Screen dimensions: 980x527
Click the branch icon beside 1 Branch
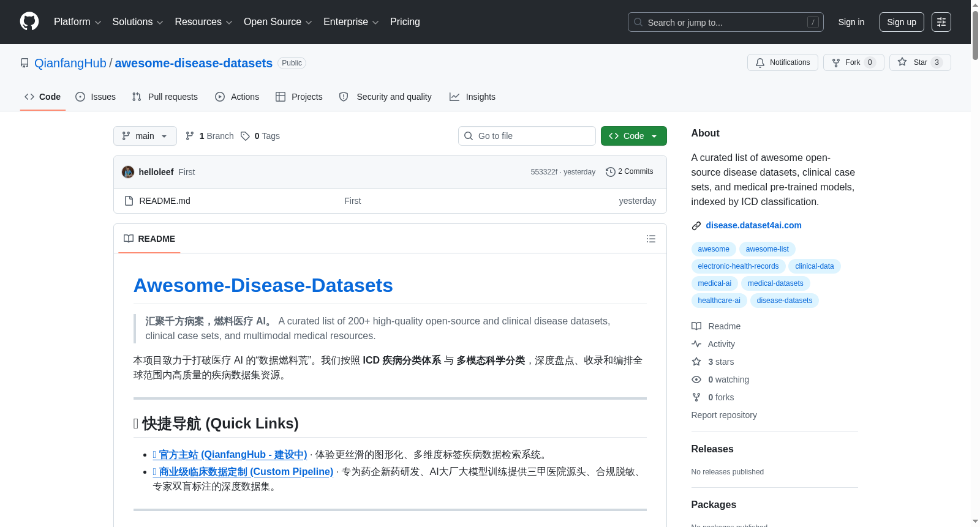click(190, 136)
